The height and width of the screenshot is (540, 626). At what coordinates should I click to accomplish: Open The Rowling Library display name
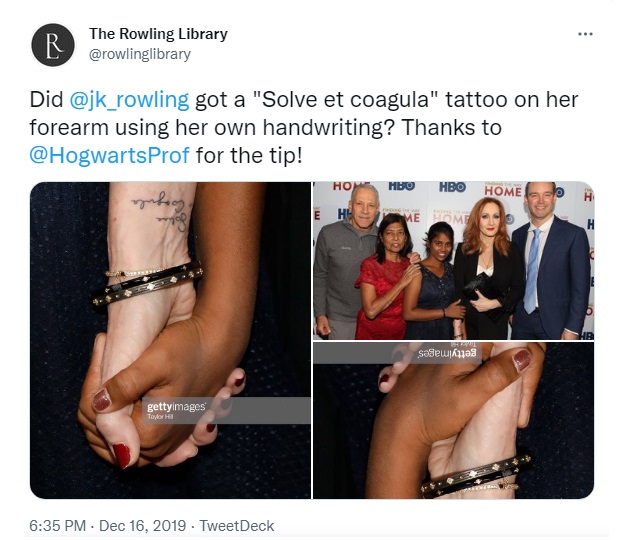158,34
